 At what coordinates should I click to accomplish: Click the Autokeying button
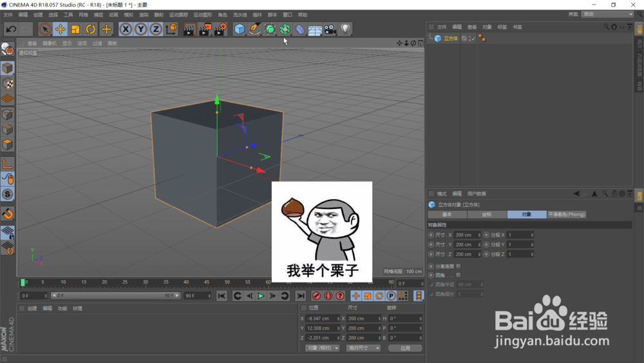pos(328,296)
